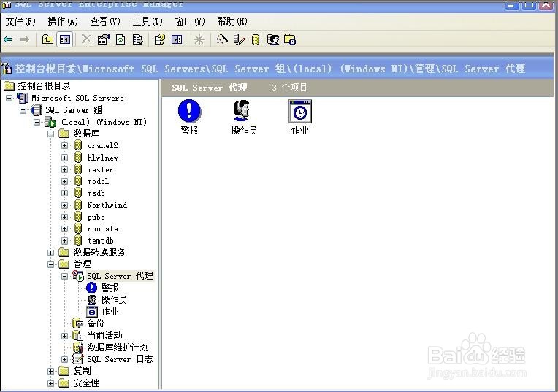Open the 查看(V) menu
558x392 pixels.
[x=105, y=21]
